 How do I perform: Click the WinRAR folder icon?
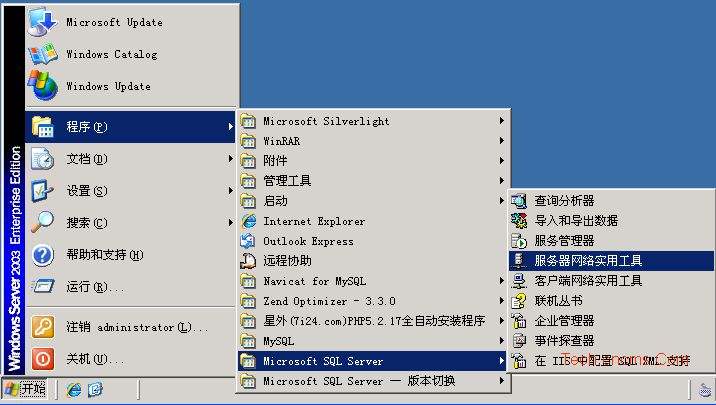click(x=248, y=141)
